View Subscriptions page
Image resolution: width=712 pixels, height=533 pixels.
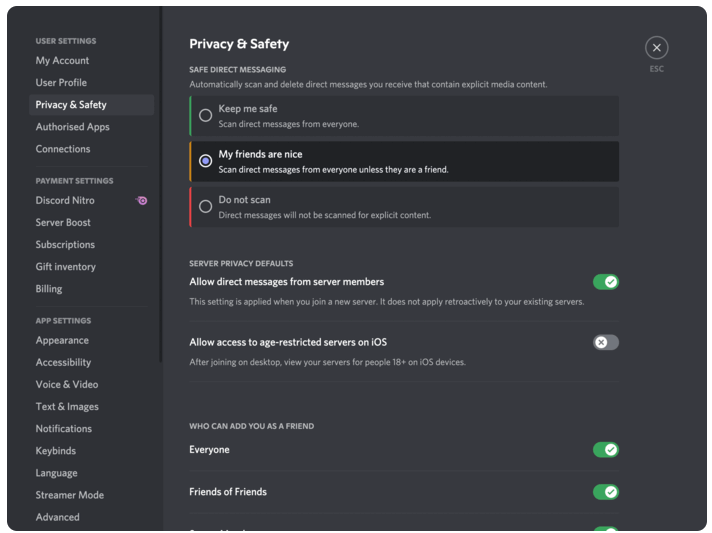pos(65,244)
